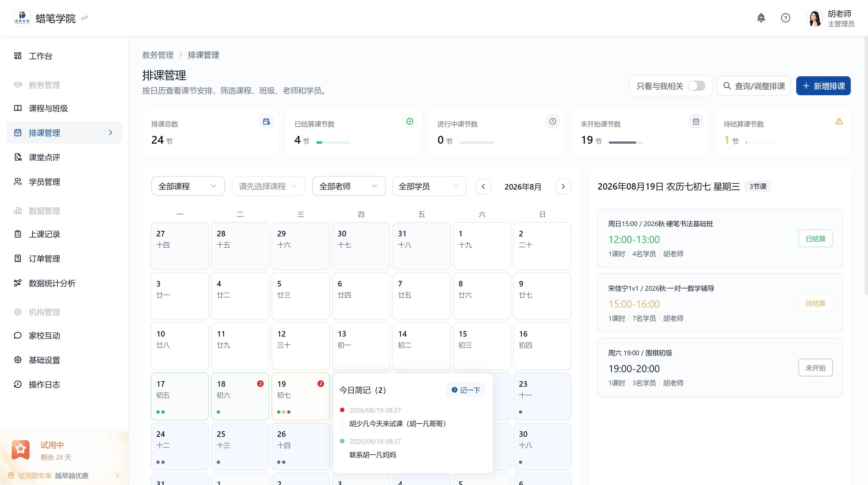Click the 蜡笔学院 logo icon

coord(22,18)
